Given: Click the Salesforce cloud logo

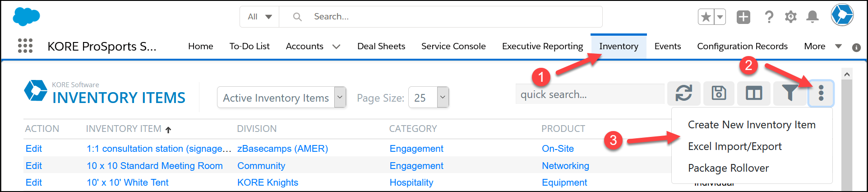Looking at the screenshot, I should (26, 16).
